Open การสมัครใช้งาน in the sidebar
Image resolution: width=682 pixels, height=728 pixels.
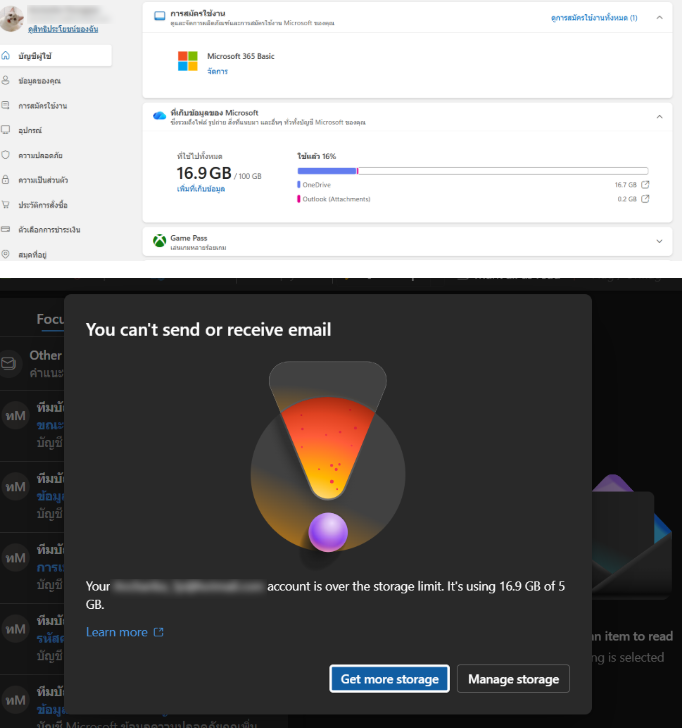(43, 106)
